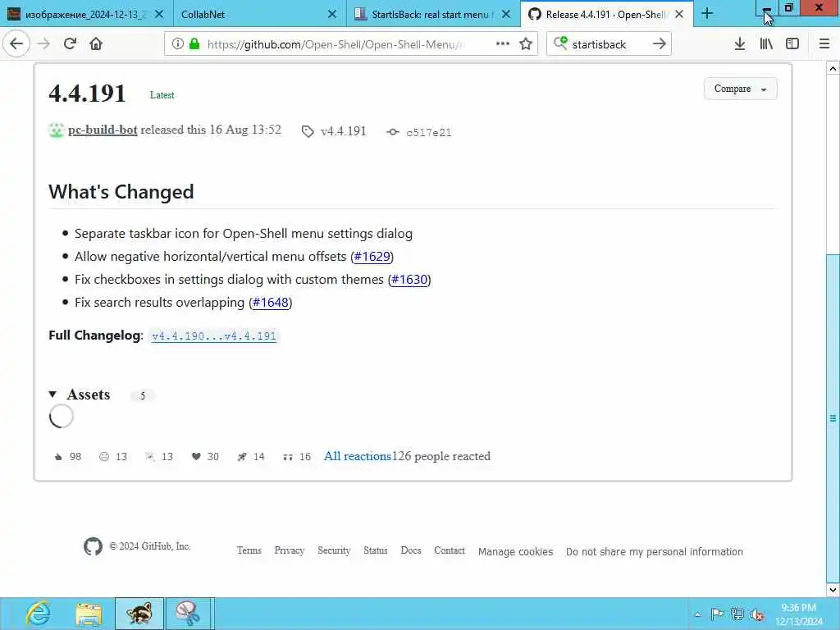This screenshot has width=840, height=630.
Task: Click the raccoon browser taskbar icon
Action: (x=139, y=614)
